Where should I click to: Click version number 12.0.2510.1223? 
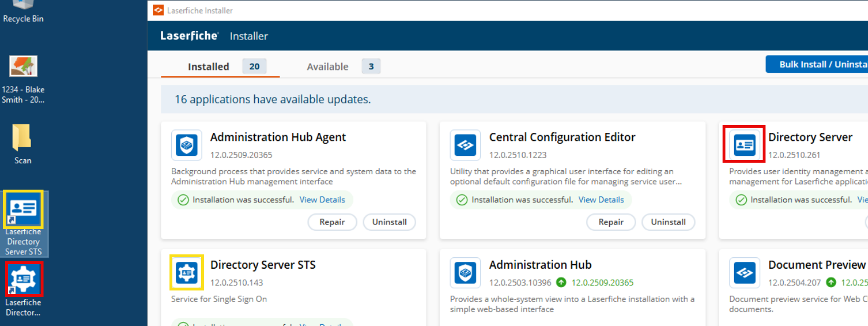(x=518, y=155)
